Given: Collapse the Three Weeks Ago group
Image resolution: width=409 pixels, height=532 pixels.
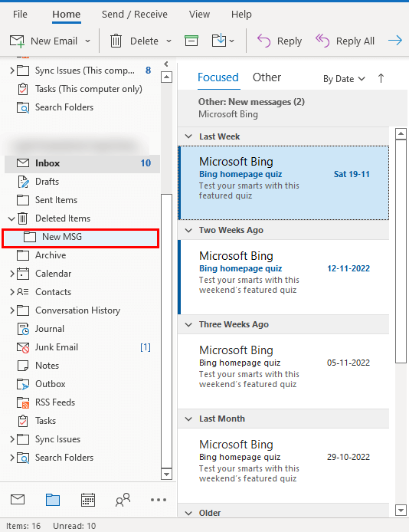Looking at the screenshot, I should click(x=188, y=325).
